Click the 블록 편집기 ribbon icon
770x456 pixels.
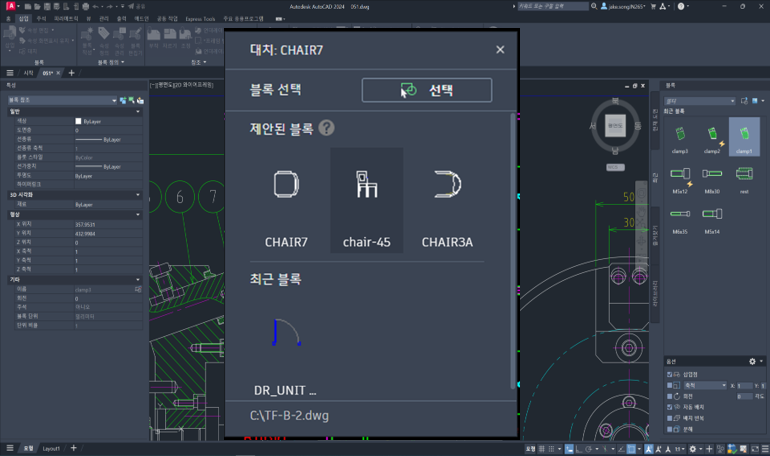coord(135,40)
